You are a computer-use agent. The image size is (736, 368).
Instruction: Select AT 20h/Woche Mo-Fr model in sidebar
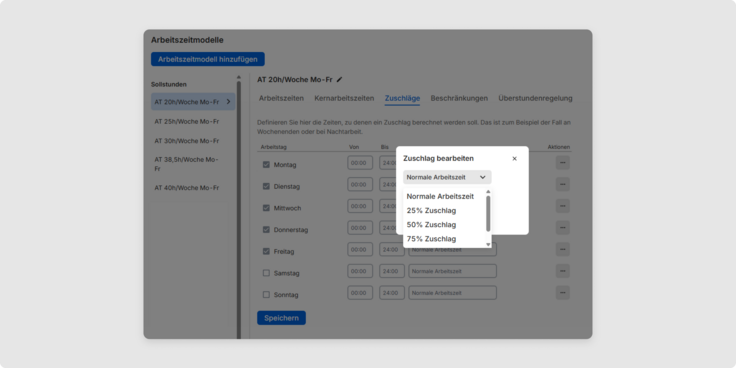point(193,101)
